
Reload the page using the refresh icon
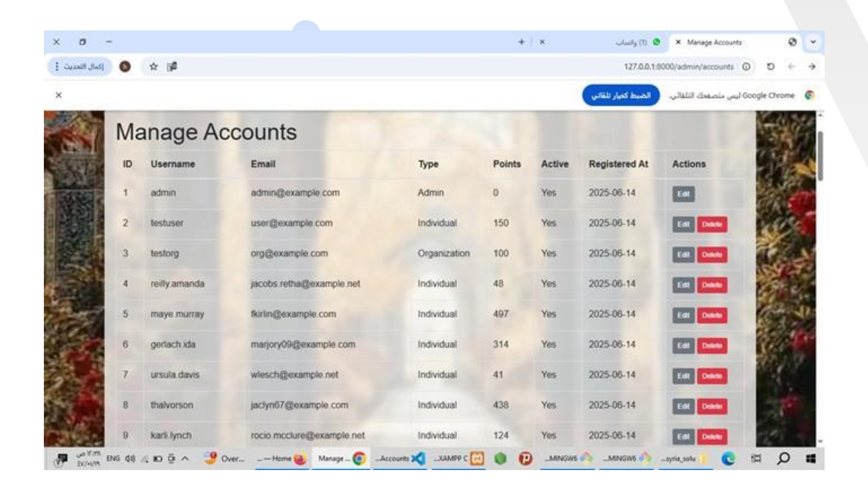pos(770,66)
